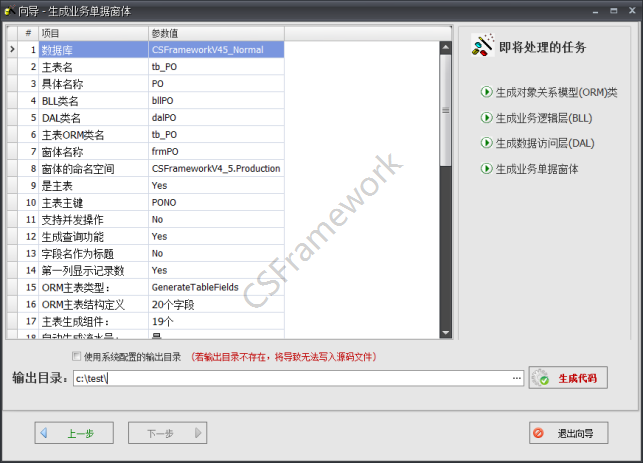The height and width of the screenshot is (463, 643).
Task: Click the frmPO value cell
Action: 216,151
